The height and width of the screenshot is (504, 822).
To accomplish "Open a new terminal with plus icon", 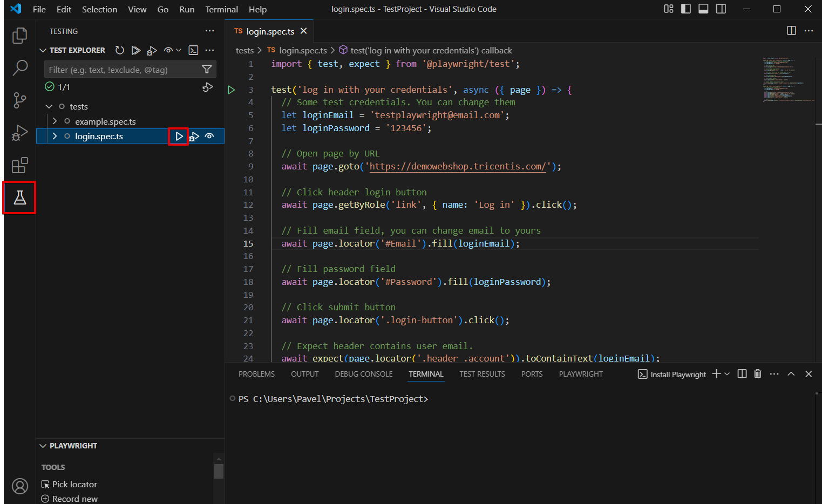I will point(716,373).
